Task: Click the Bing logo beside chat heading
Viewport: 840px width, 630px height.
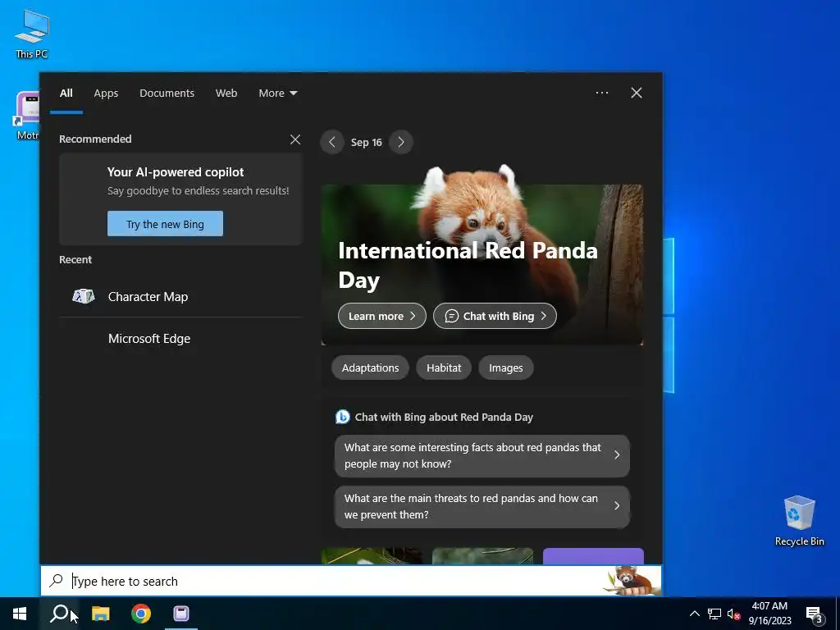Action: 342,417
